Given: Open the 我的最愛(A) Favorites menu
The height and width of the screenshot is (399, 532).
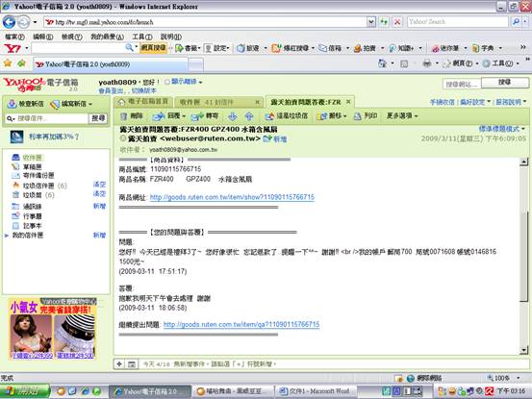Looking at the screenshot, I should [x=107, y=37].
